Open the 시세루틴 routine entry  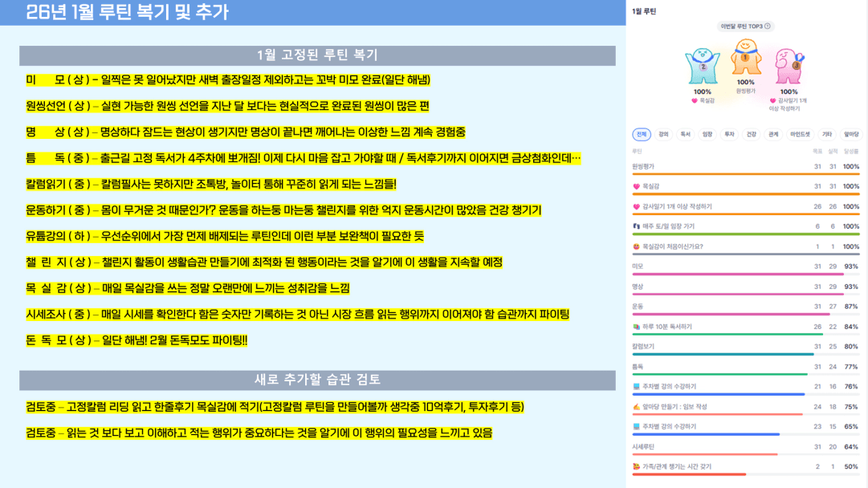(x=644, y=446)
